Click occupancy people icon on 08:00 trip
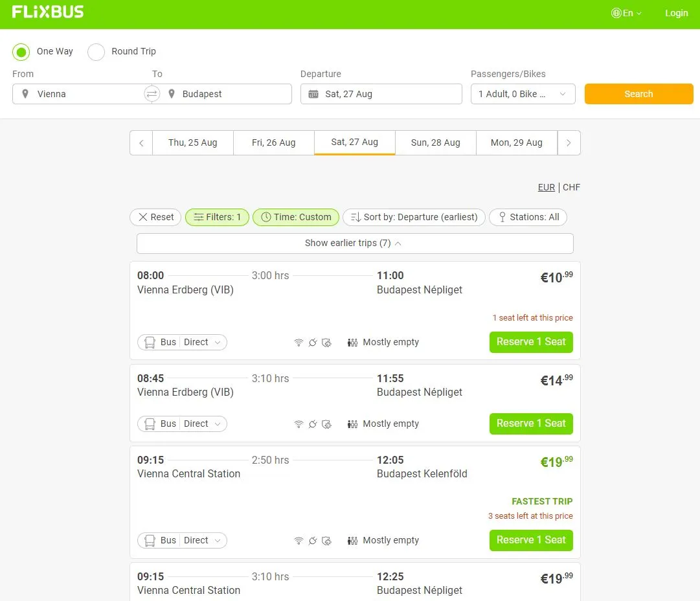The height and width of the screenshot is (601, 700). 352,343
